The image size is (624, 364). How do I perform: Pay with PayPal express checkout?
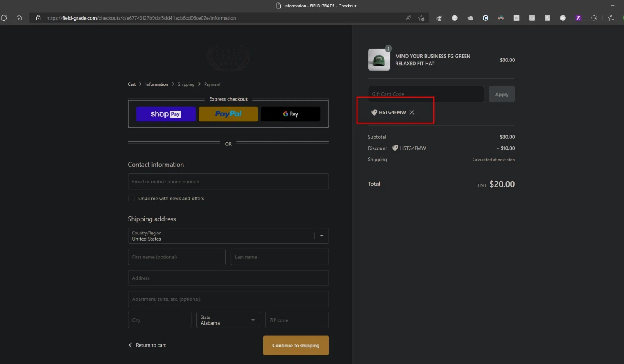click(228, 114)
